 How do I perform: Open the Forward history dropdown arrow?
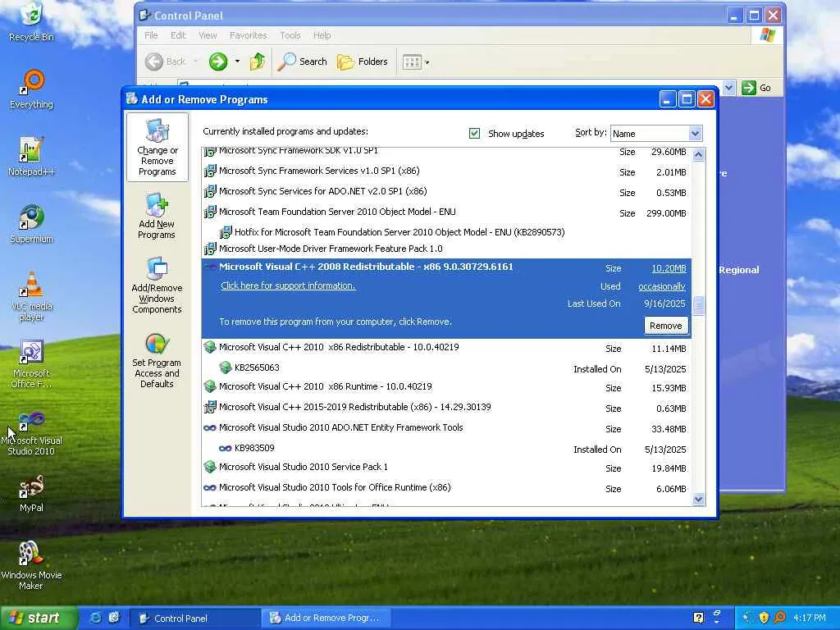(x=237, y=62)
